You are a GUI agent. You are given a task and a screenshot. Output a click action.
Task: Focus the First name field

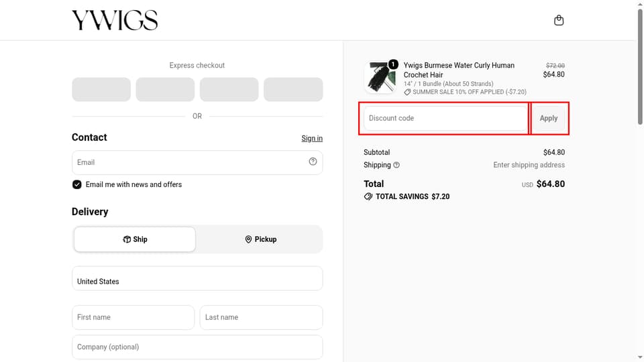(133, 317)
